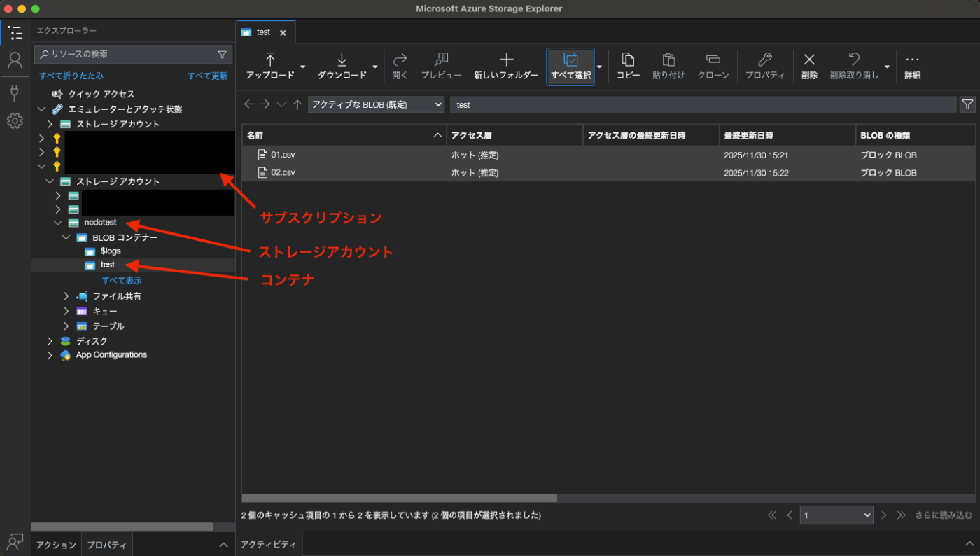Go back with the left arrow
The height and width of the screenshot is (556, 980).
[x=249, y=104]
